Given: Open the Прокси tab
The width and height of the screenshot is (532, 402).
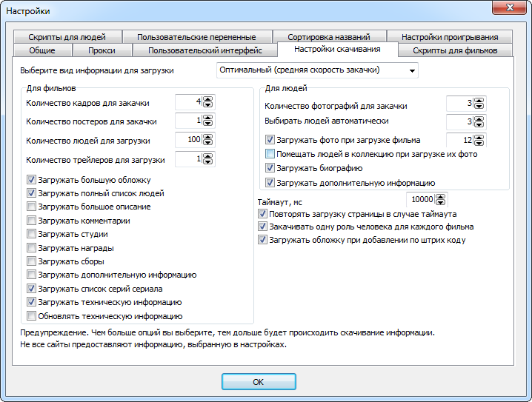Looking at the screenshot, I should pos(102,50).
